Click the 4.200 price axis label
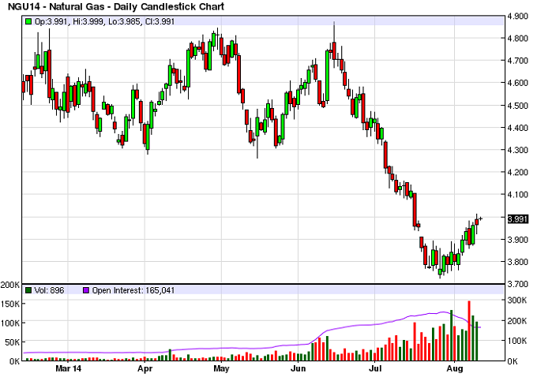 517,173
